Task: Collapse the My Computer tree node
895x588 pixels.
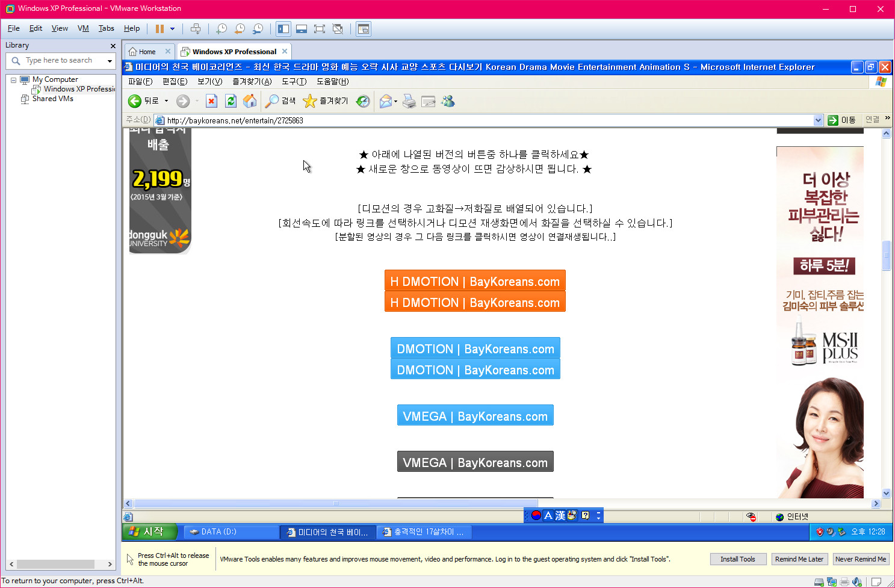Action: [x=13, y=79]
